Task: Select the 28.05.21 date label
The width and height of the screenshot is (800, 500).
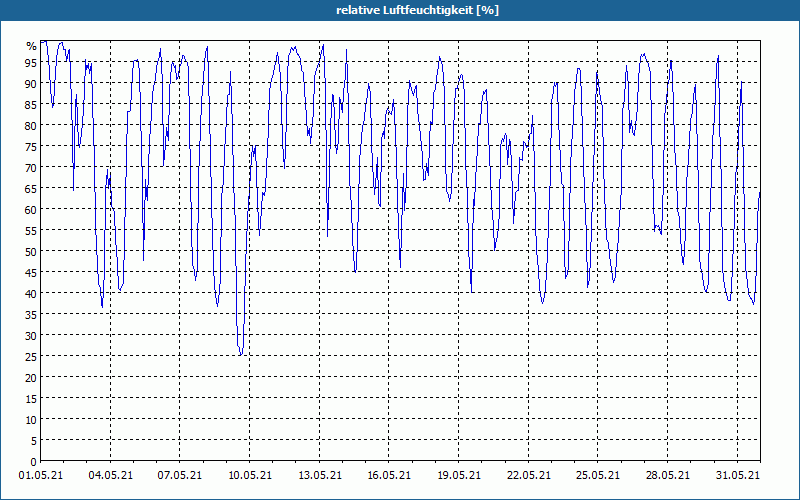Action: pos(667,475)
